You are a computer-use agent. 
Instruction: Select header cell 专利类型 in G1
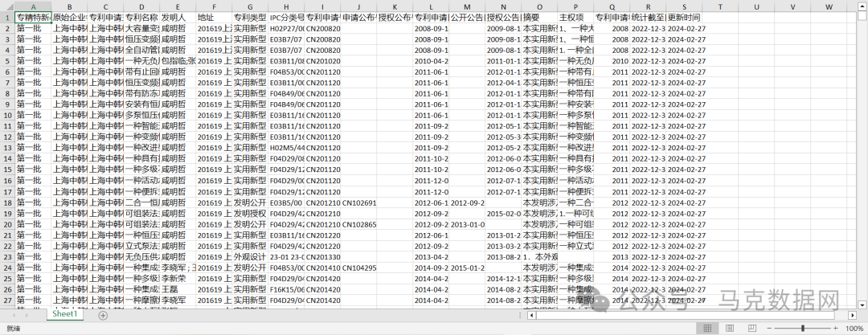pyautogui.click(x=250, y=17)
